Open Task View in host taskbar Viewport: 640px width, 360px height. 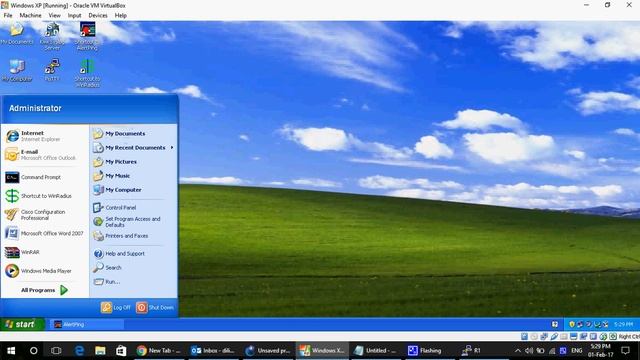pyautogui.click(x=56, y=351)
